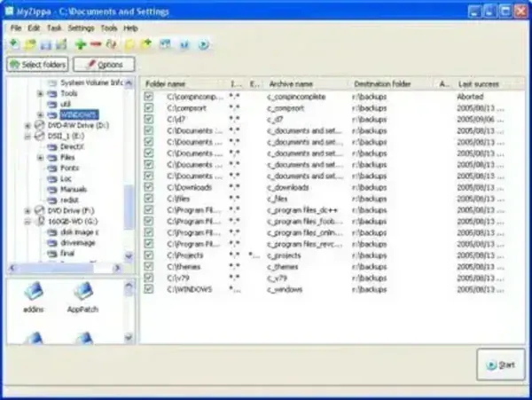Viewport: 532px width, 400px height.
Task: Select the Aborted status cell
Action: [x=470, y=97]
